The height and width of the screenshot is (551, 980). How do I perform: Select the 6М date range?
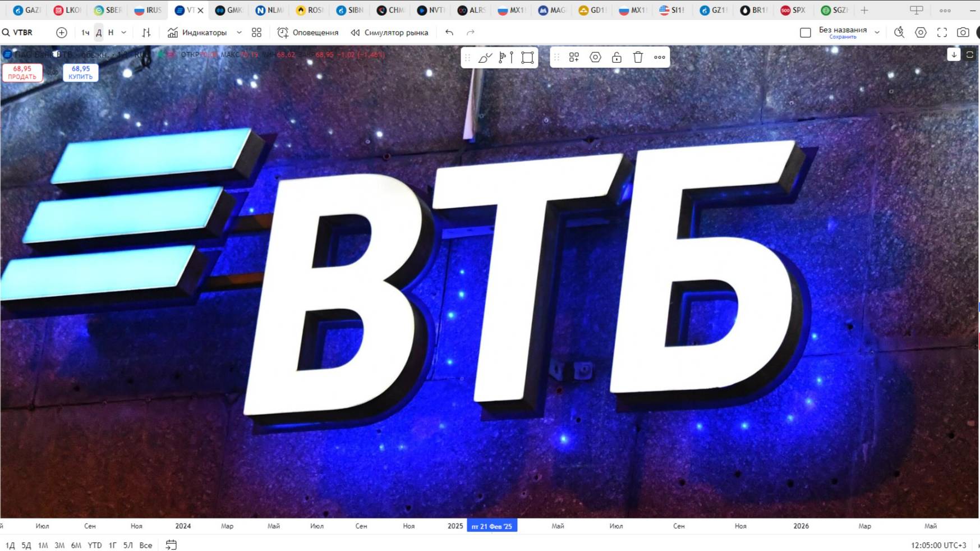[76, 545]
